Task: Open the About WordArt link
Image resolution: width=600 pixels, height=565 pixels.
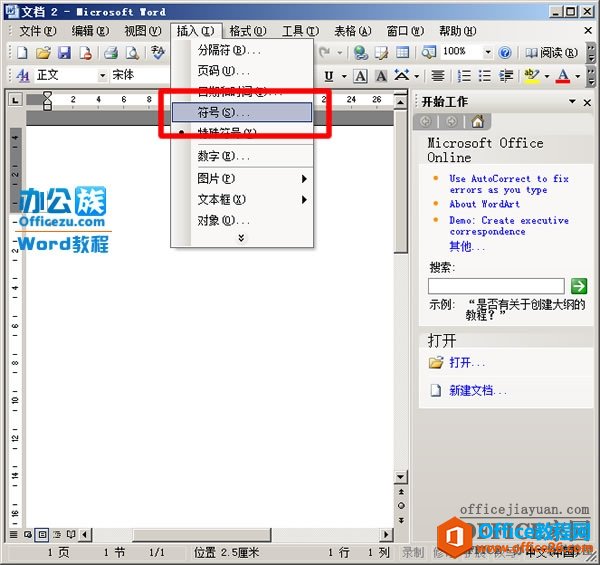Action: (484, 204)
